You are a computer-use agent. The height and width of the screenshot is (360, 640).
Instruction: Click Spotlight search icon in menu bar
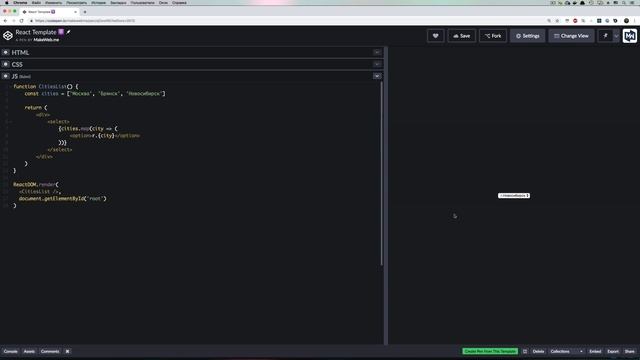click(624, 2)
